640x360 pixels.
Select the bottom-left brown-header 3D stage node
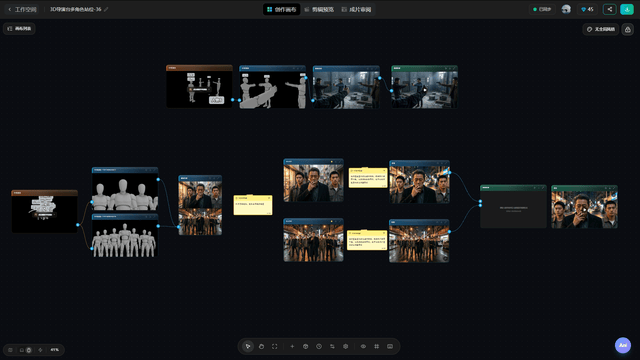pyautogui.click(x=44, y=211)
